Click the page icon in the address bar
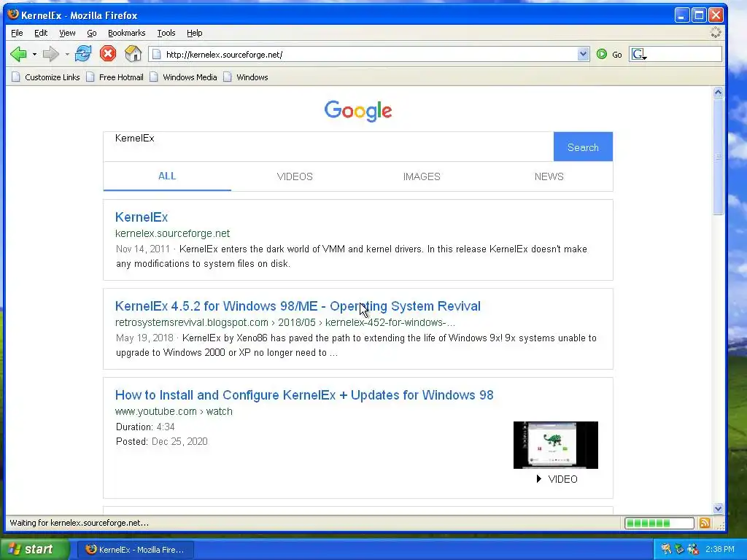 pyautogui.click(x=156, y=54)
